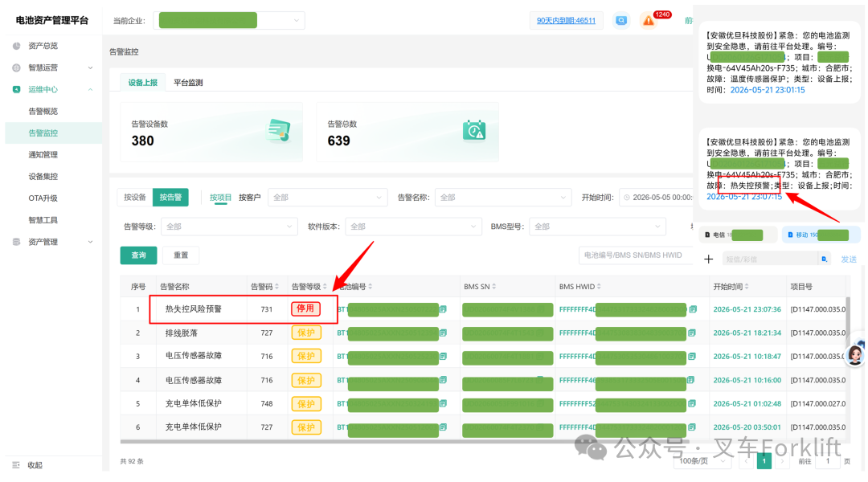The height and width of the screenshot is (482, 868).
Task: Switch to the 平台监测 tab
Action: point(188,83)
